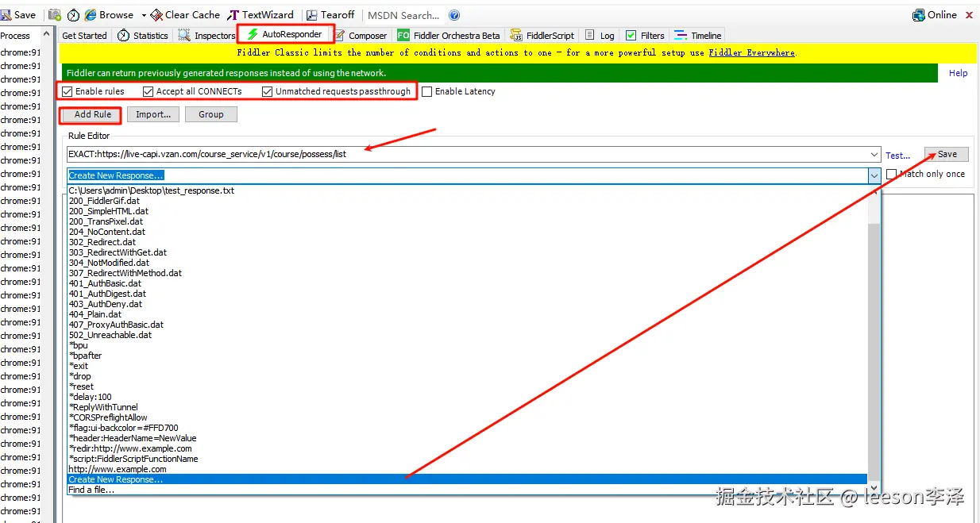Screen dimensions: 980x523
Task: Check the Match only once checkbox
Action: [x=892, y=174]
